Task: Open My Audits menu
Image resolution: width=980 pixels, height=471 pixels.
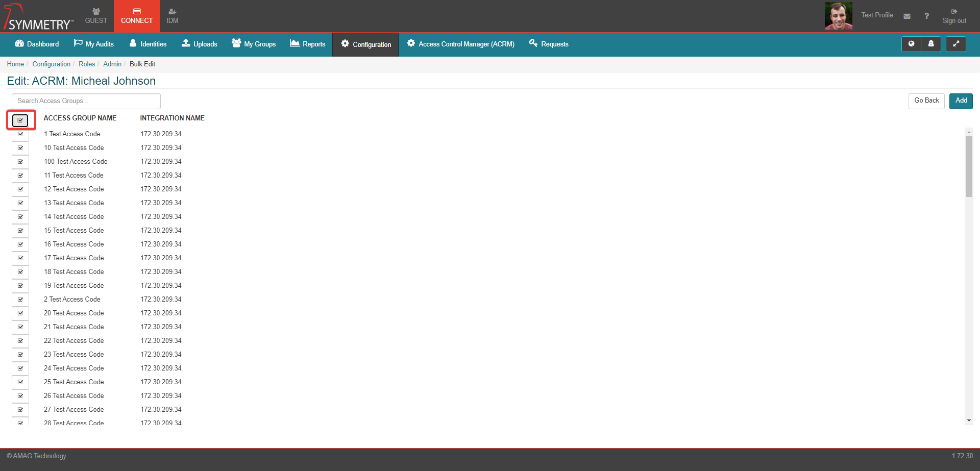Action: [94, 44]
